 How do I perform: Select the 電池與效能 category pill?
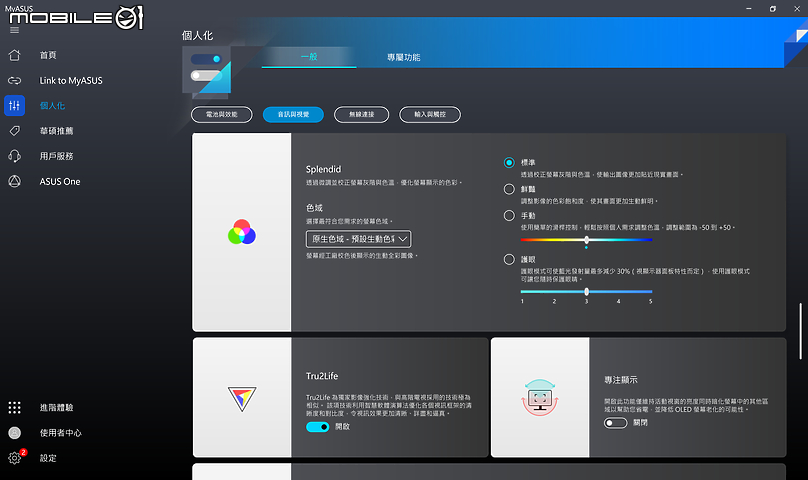pos(222,114)
